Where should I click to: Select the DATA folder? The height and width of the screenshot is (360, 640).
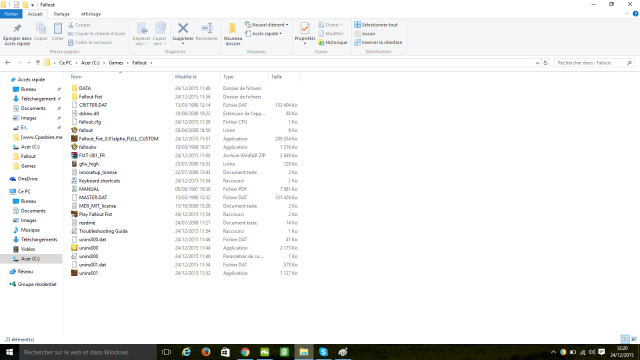(x=85, y=88)
